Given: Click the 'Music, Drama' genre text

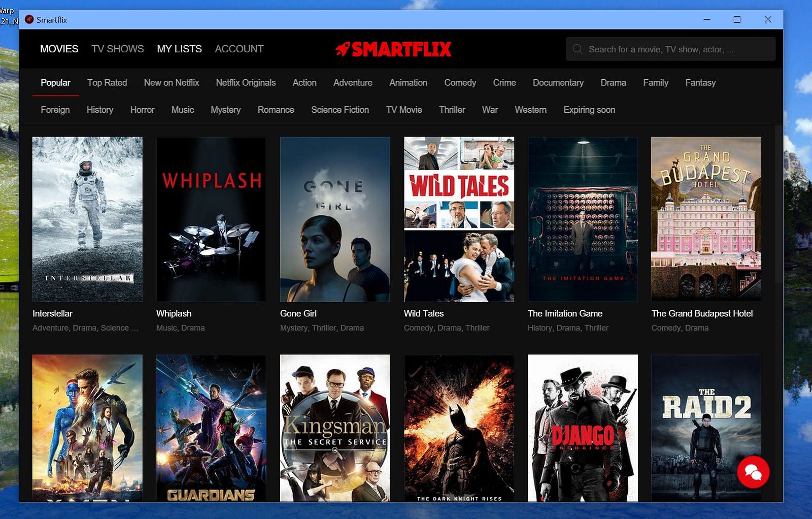Looking at the screenshot, I should [x=181, y=328].
